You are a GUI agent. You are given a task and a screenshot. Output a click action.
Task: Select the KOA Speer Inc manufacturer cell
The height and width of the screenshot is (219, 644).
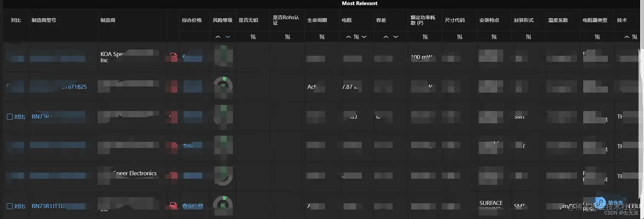tap(132, 57)
